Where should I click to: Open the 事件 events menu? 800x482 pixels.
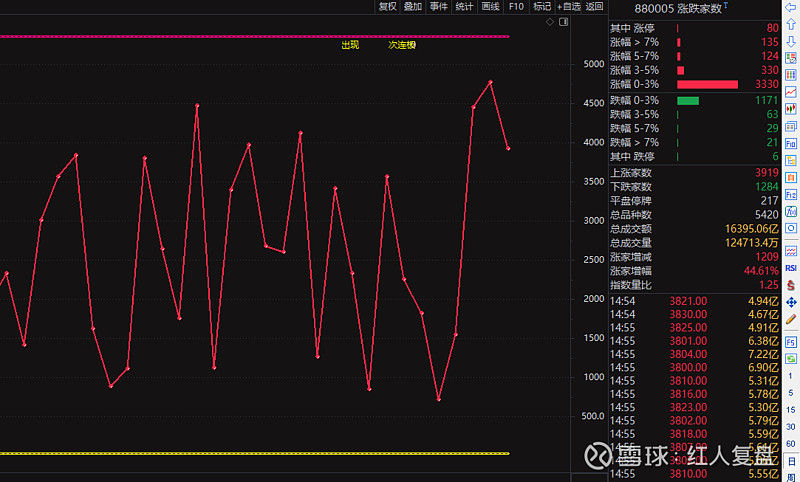point(438,6)
